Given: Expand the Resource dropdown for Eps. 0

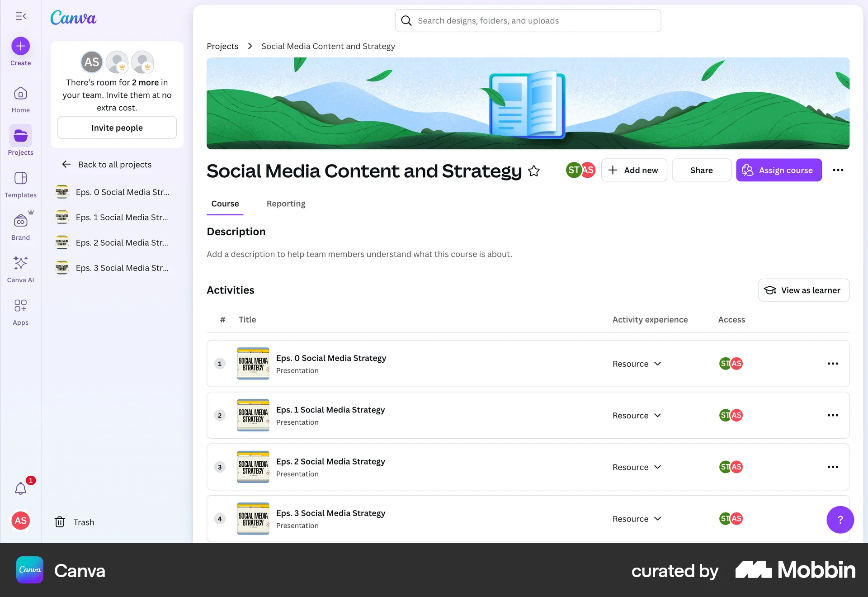Looking at the screenshot, I should pos(637,364).
